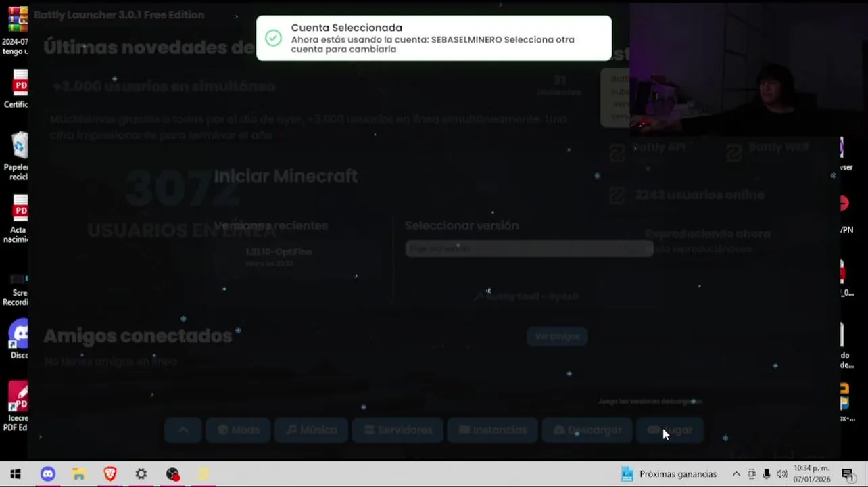
Task: Click the Iniciar Minecraft heading
Action: [286, 177]
